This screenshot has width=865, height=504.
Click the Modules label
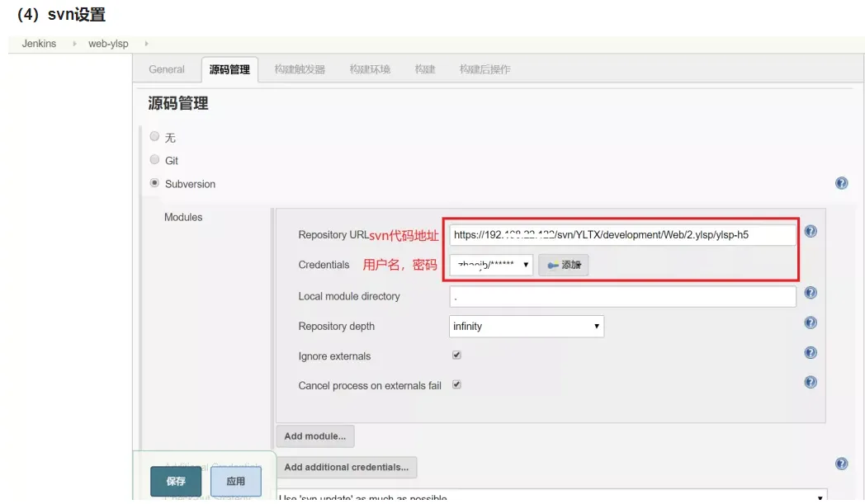[x=183, y=217]
